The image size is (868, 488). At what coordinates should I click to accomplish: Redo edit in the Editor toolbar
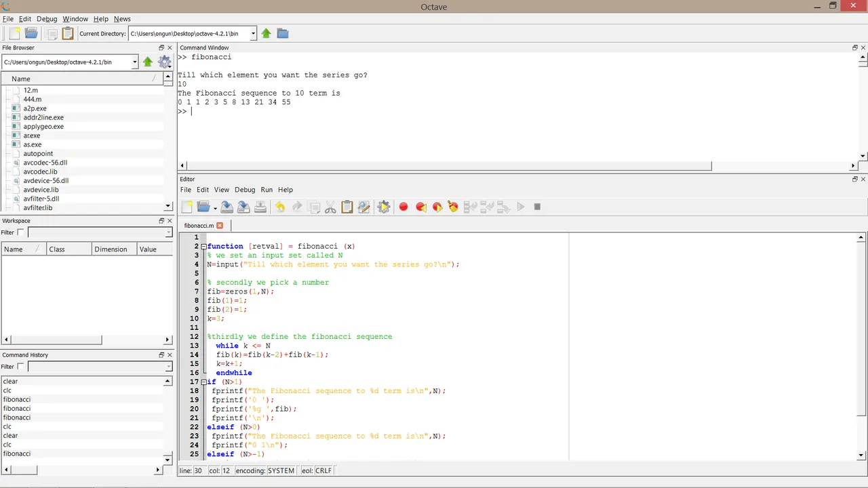coord(297,207)
